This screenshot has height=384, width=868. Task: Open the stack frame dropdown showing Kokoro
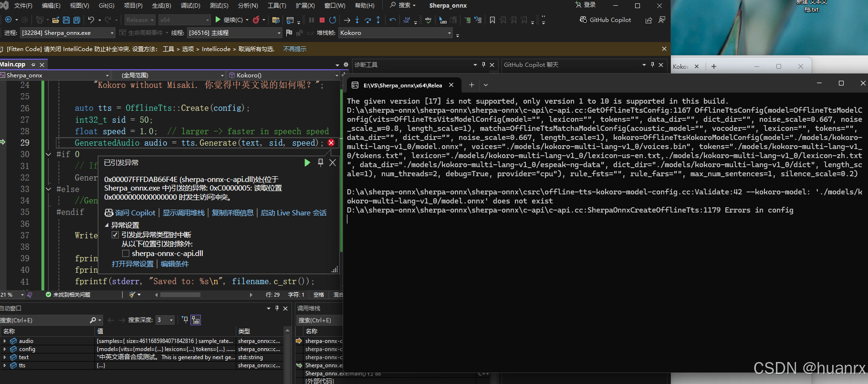(396, 33)
